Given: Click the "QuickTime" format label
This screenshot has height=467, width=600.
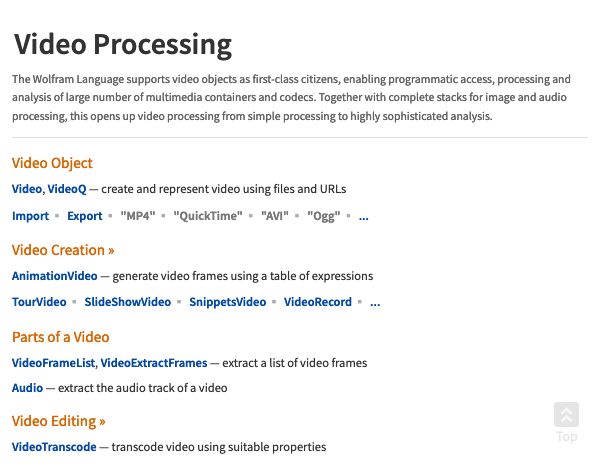Looking at the screenshot, I should [x=208, y=216].
